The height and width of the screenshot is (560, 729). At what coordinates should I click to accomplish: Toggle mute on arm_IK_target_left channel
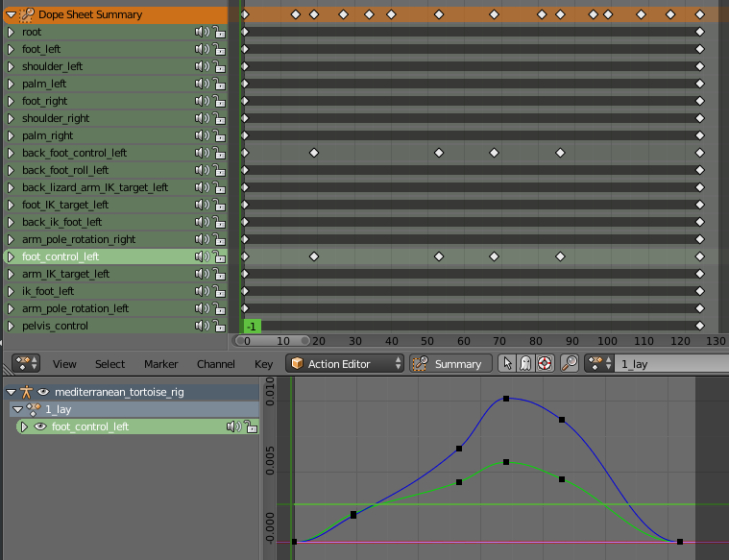(202, 274)
